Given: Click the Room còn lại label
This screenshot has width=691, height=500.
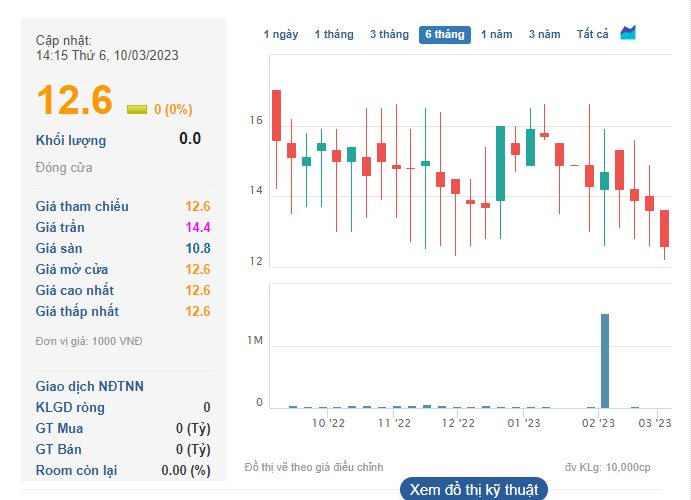Looking at the screenshot, I should [76, 470].
